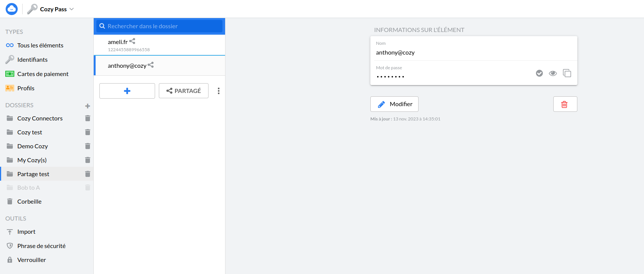Screen dimensions: 644x274
Task: Click the shield icon for security phrase
Action: (x=10, y=246)
